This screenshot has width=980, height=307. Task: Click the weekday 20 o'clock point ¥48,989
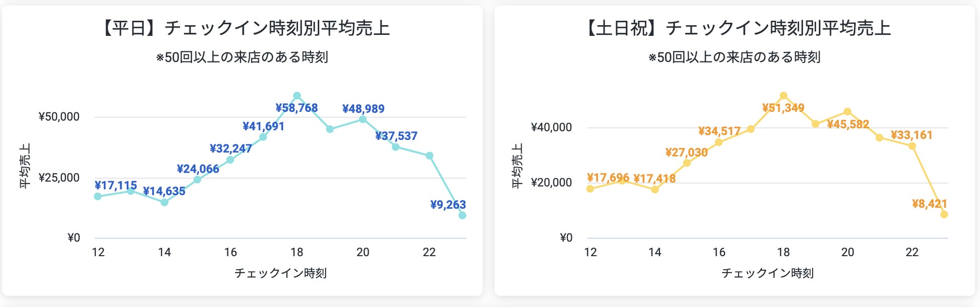click(x=363, y=119)
